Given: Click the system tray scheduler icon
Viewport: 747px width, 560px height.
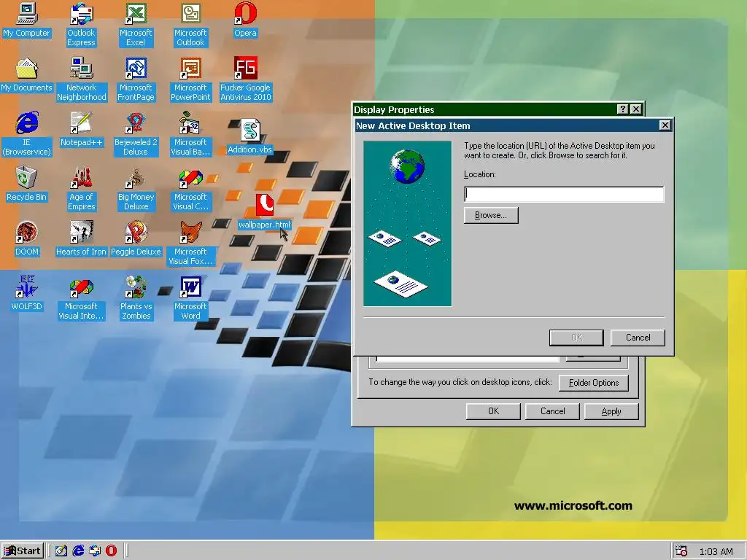Looking at the screenshot, I should [x=681, y=551].
